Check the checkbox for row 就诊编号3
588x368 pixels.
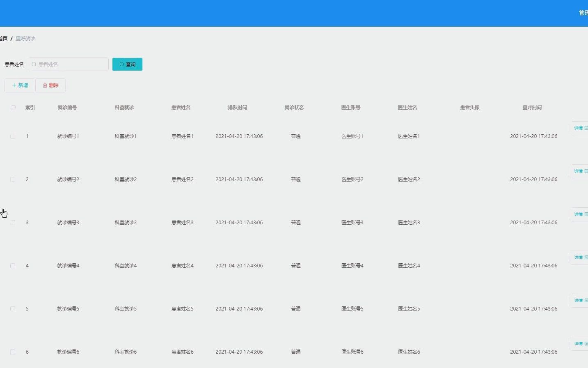(13, 223)
